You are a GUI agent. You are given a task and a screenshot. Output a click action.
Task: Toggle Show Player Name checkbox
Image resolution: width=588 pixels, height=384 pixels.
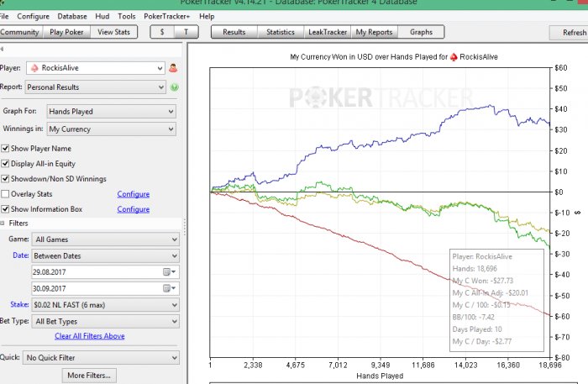coord(5,149)
